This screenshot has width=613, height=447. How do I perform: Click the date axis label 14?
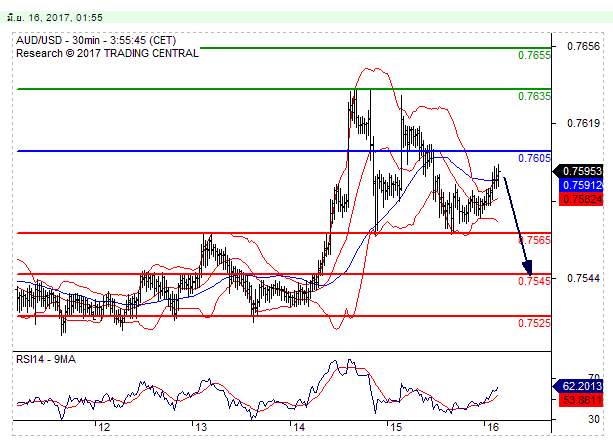[x=299, y=427]
